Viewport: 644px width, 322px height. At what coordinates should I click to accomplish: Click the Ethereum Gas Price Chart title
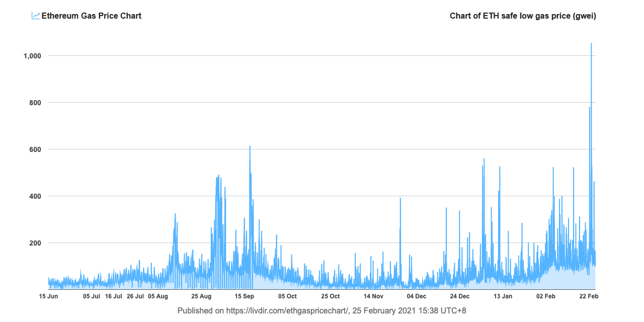pos(91,16)
